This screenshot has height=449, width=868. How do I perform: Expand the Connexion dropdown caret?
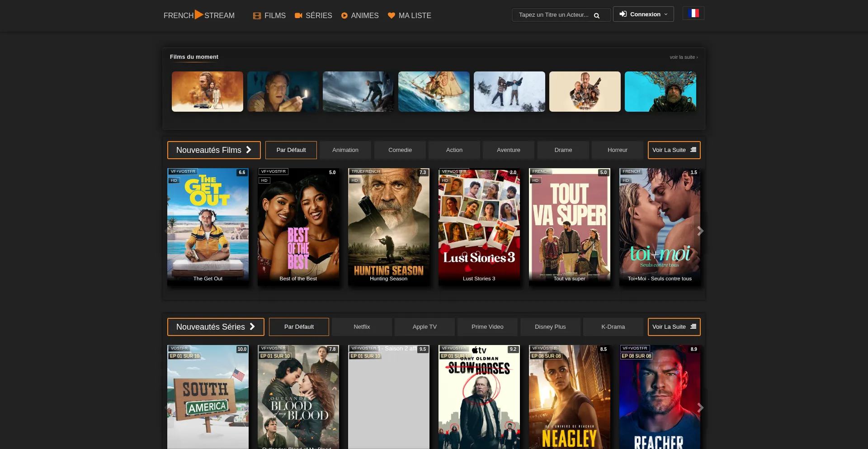666,14
